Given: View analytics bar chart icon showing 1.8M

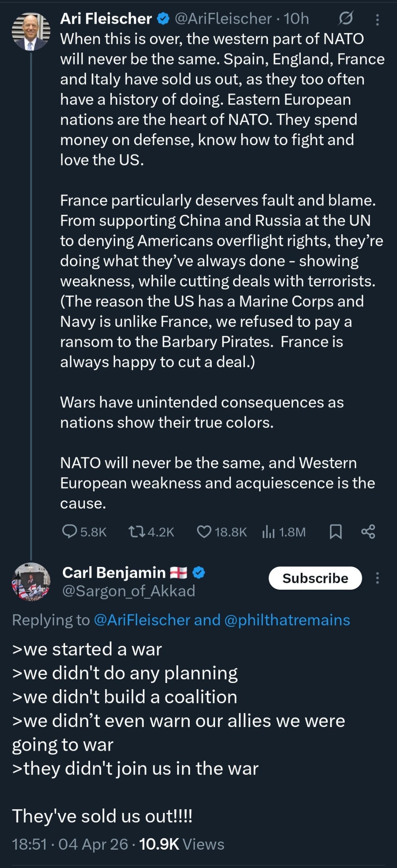Looking at the screenshot, I should (x=268, y=531).
